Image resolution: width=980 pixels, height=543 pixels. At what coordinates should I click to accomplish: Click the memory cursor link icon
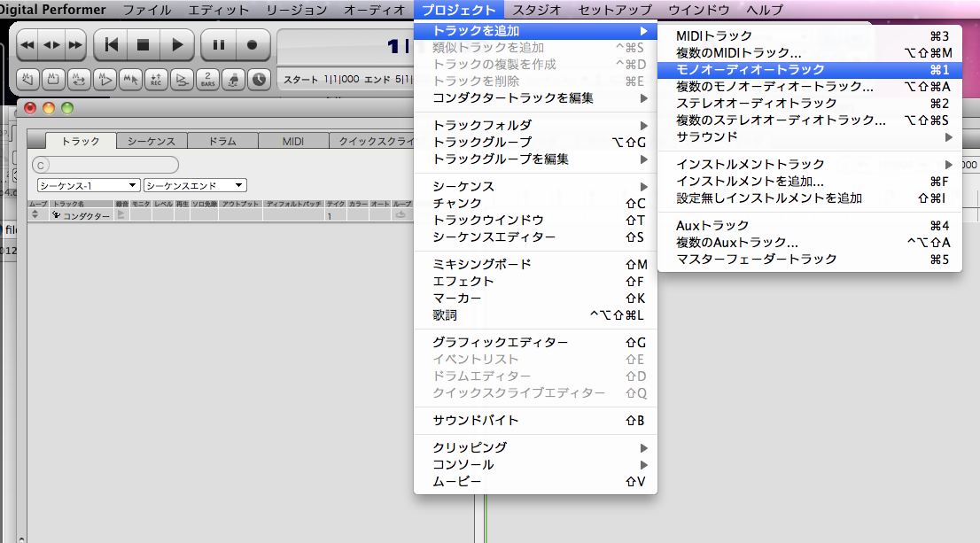pyautogui.click(x=130, y=80)
